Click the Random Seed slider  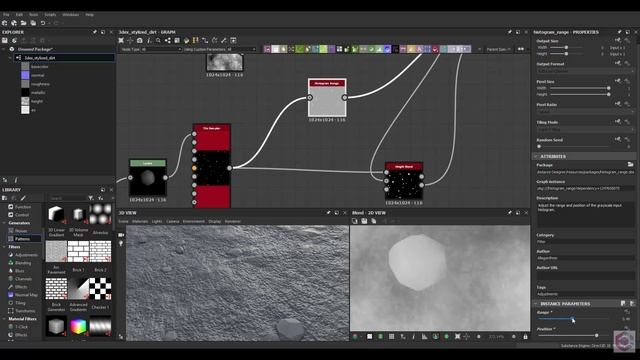[573, 146]
